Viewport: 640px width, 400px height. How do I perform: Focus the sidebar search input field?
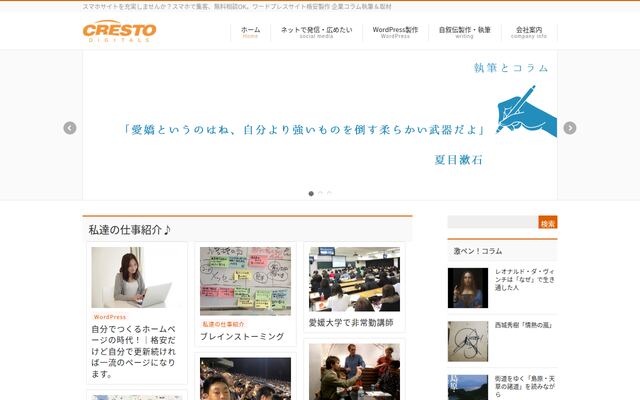click(493, 222)
